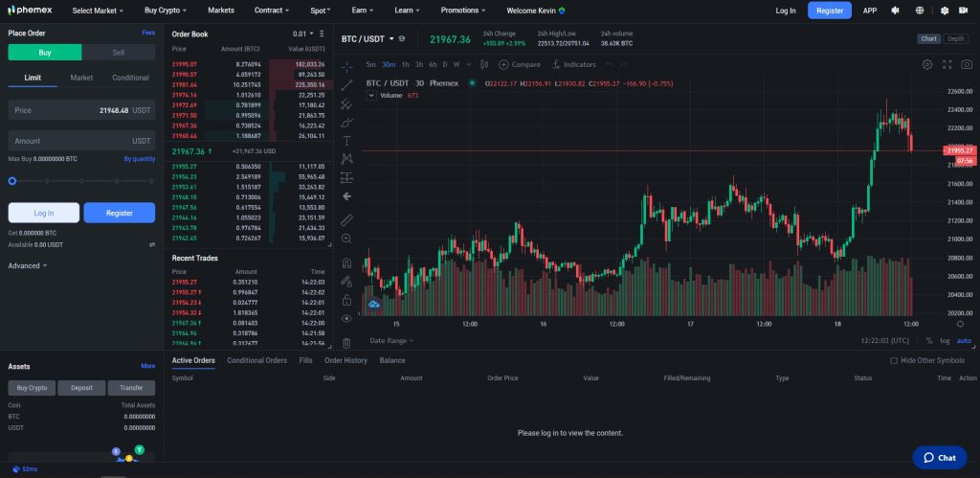Click the Phemex logo
Screen dimensions: 980x478
[30, 10]
